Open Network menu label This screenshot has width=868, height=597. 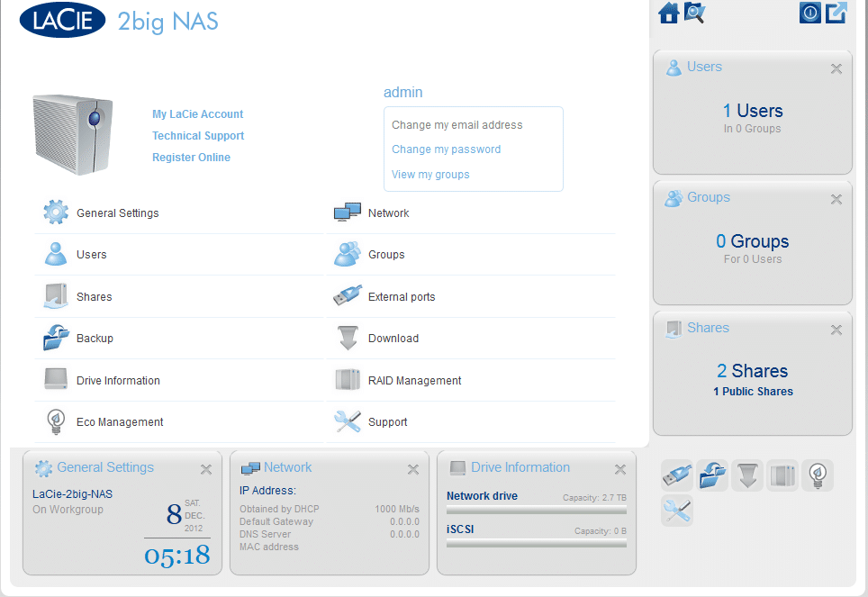pyautogui.click(x=389, y=213)
